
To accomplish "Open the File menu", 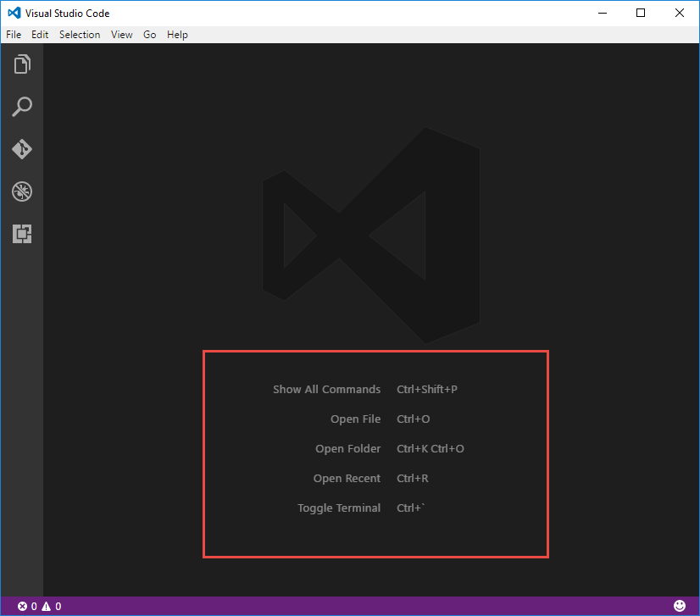I will (14, 35).
